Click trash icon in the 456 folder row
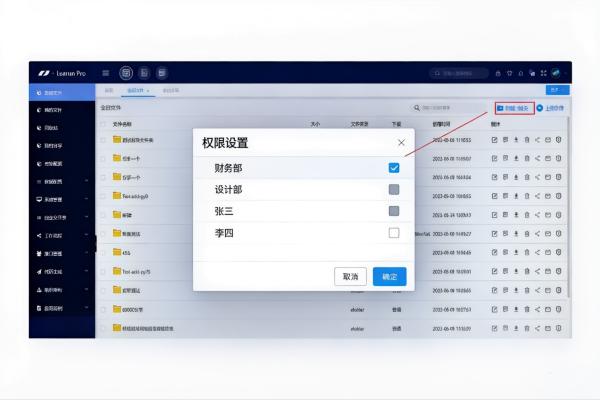The width and height of the screenshot is (600, 400). pyautogui.click(x=527, y=252)
